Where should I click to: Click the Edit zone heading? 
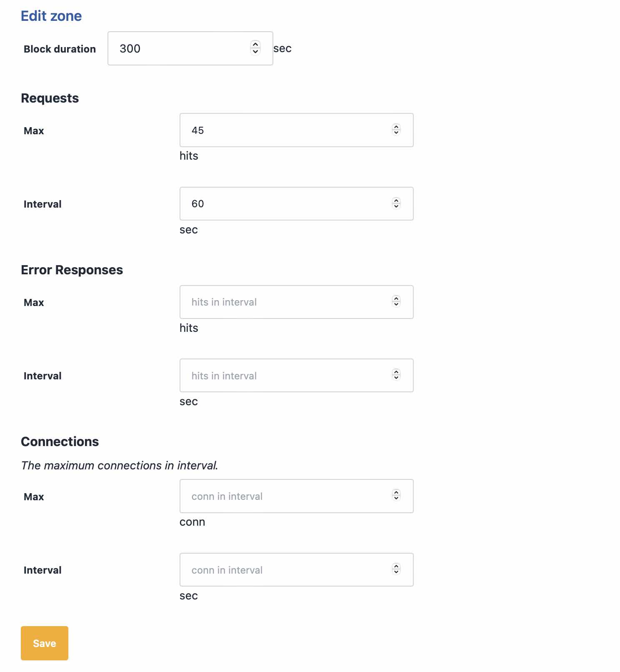click(x=51, y=16)
